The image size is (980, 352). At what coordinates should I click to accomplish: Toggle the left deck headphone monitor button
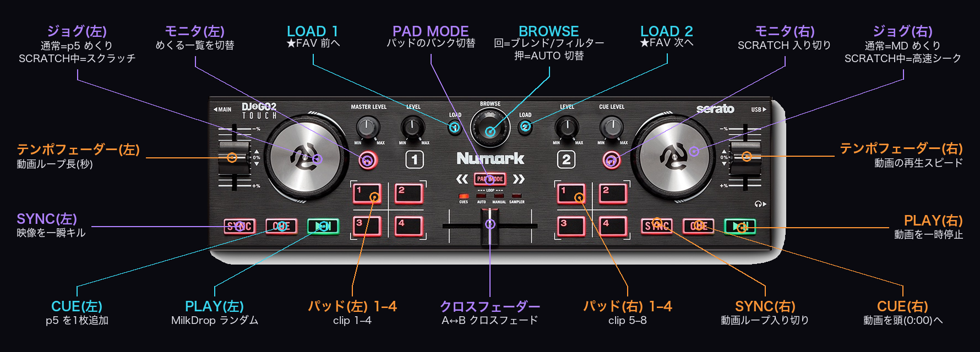click(x=368, y=160)
